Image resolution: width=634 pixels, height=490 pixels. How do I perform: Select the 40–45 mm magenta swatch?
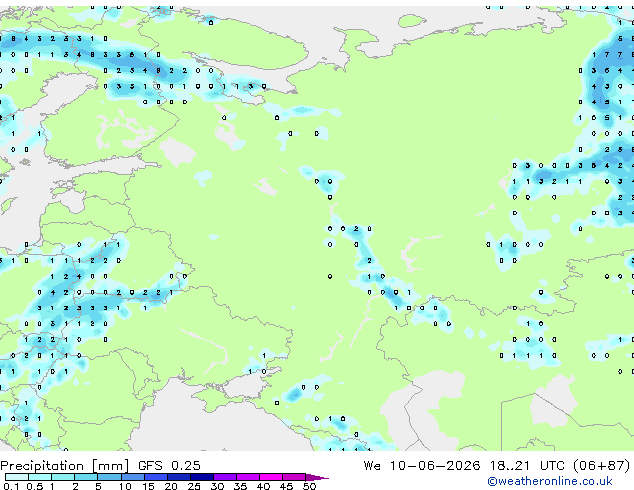pyautogui.click(x=271, y=477)
